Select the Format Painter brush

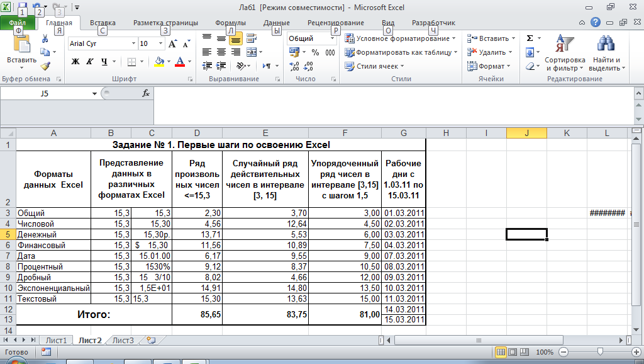pyautogui.click(x=45, y=65)
